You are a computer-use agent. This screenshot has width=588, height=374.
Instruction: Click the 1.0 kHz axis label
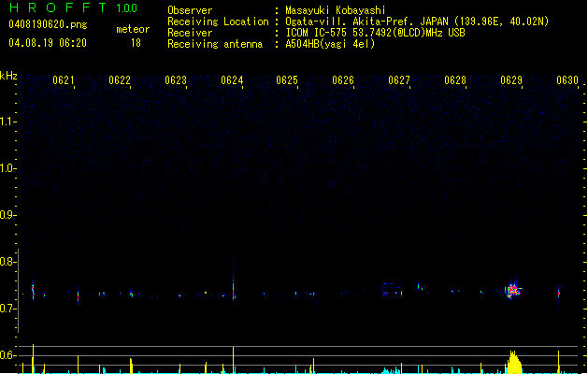tap(7, 168)
